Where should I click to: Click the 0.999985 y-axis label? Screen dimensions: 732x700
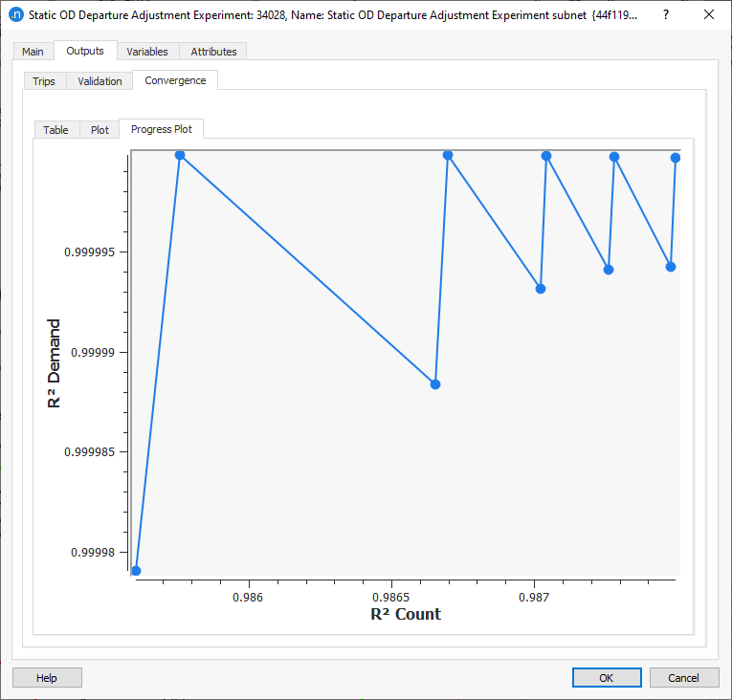(89, 452)
